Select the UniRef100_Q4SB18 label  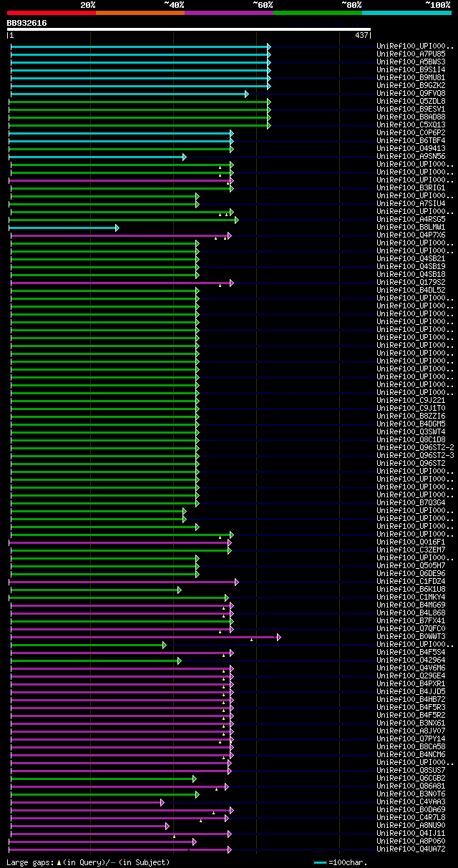coord(411,274)
